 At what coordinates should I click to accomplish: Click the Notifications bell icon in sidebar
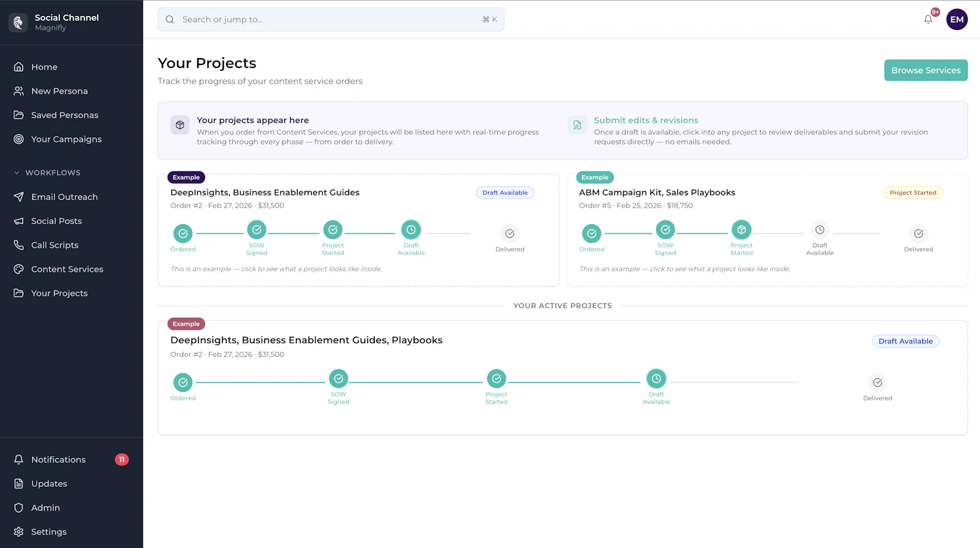19,459
